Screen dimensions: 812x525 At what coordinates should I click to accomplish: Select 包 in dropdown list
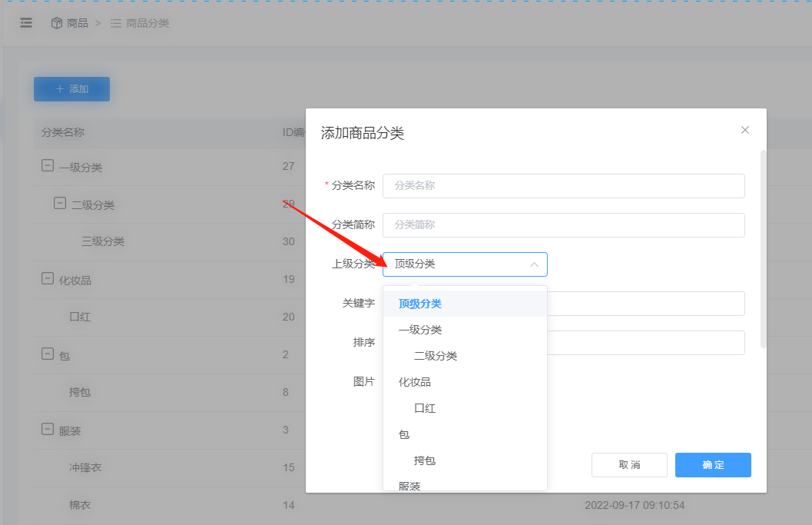[x=465, y=434]
